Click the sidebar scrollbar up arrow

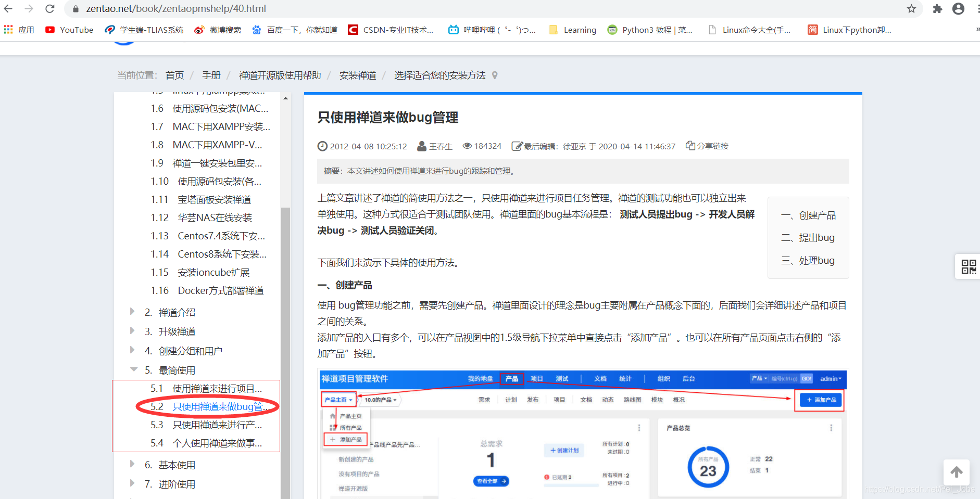pyautogui.click(x=285, y=98)
